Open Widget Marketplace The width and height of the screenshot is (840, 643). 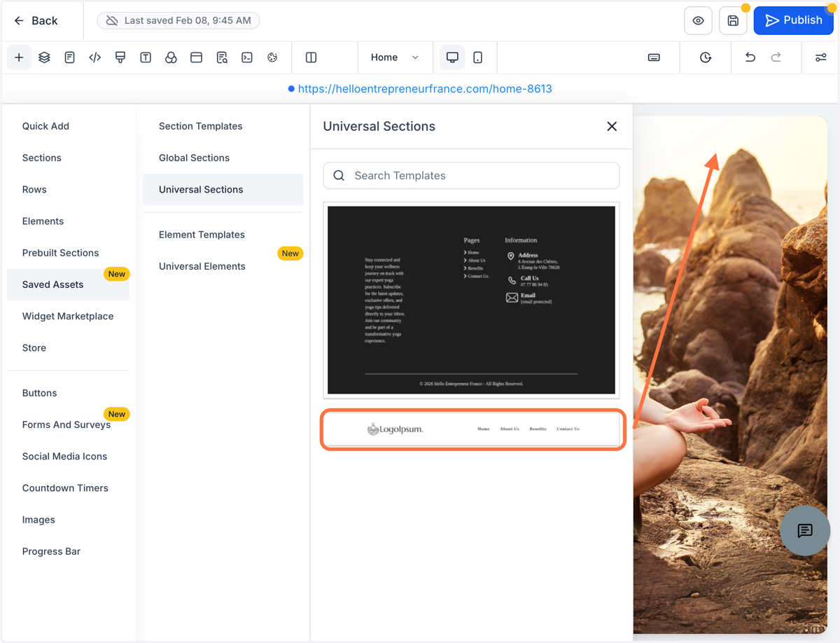68,316
